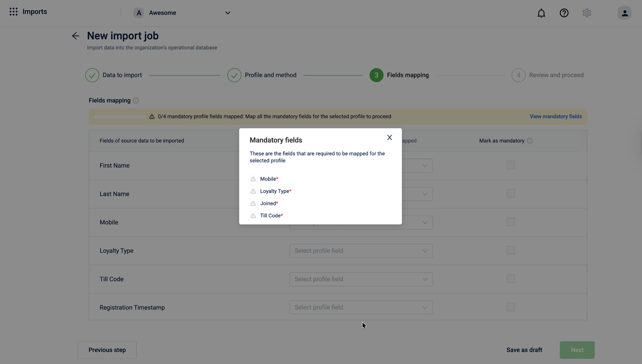The height and width of the screenshot is (364, 642).
Task: Check the mandatory box for First Name
Action: click(x=511, y=165)
